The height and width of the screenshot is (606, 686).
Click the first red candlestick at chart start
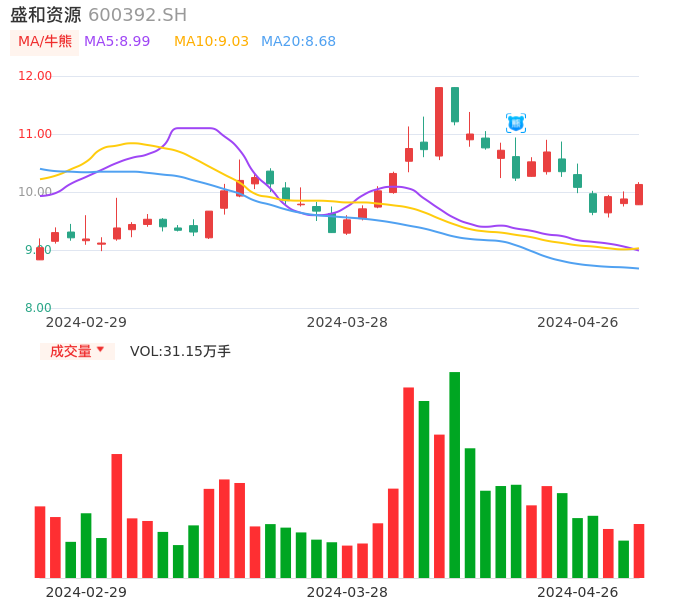(40, 253)
